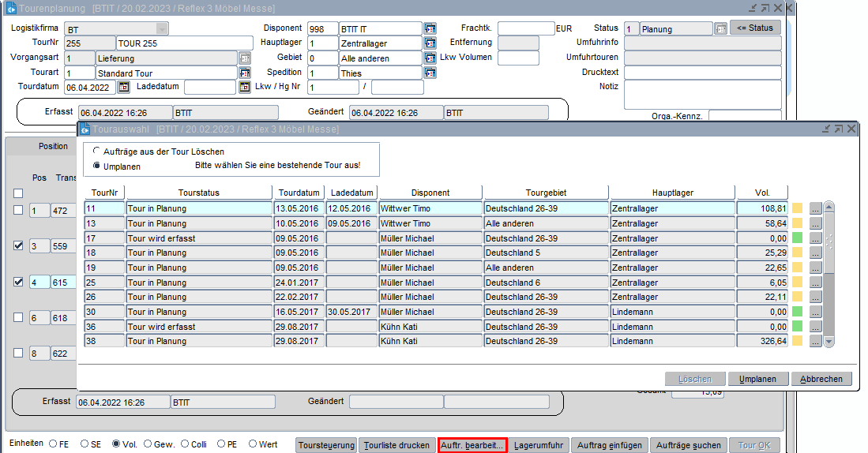Open lookup icon next to Status Planung

(x=720, y=28)
